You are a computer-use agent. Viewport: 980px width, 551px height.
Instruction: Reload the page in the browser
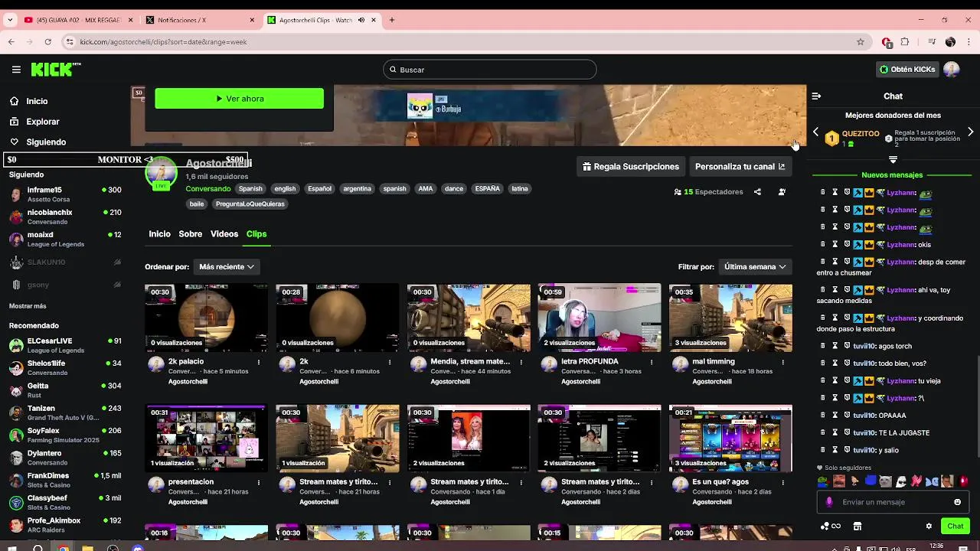click(x=48, y=42)
